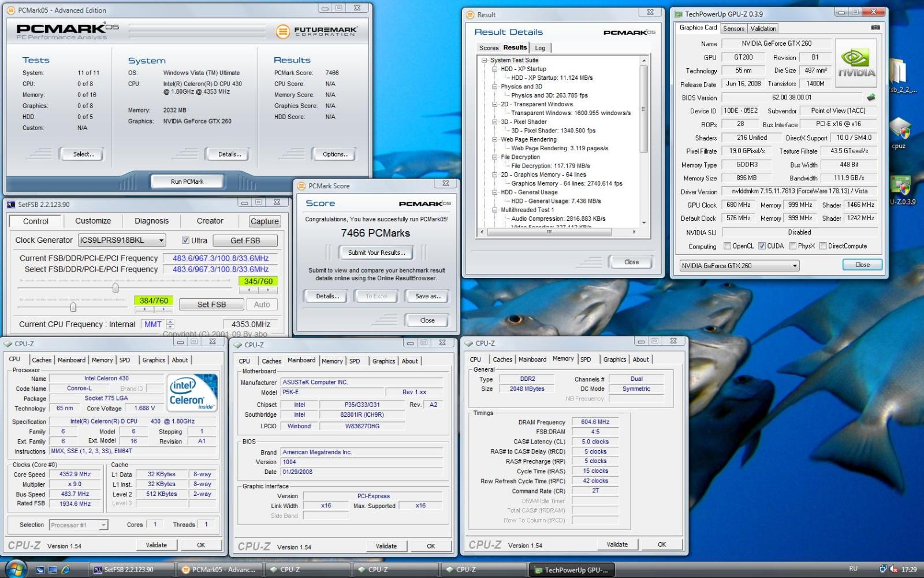Collapse the System Test Suite tree node
924x578 pixels.
point(484,60)
